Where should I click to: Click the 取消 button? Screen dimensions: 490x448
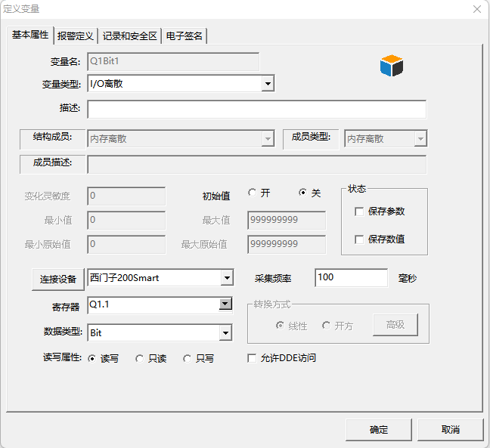(451, 430)
